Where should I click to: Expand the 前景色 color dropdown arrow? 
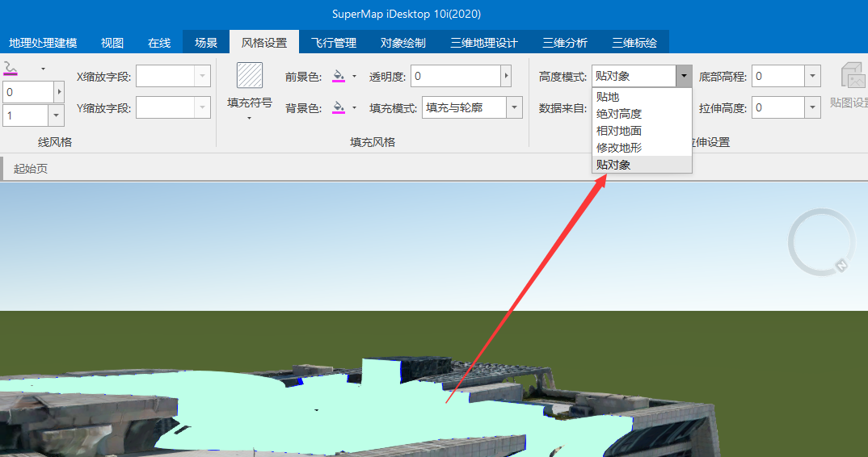coord(354,77)
